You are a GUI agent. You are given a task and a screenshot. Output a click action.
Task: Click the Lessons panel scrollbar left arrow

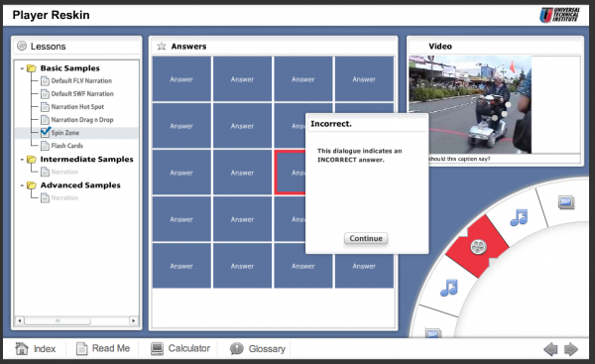20,320
